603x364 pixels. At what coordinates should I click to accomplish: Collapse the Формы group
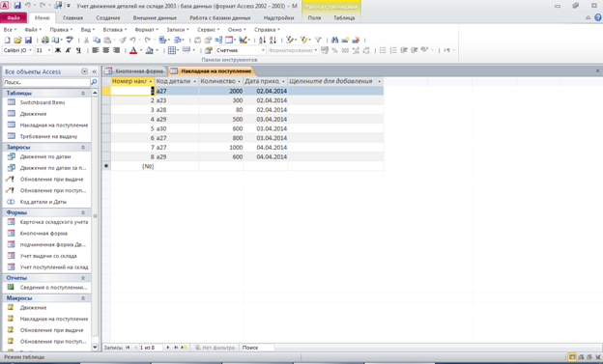tap(83, 212)
